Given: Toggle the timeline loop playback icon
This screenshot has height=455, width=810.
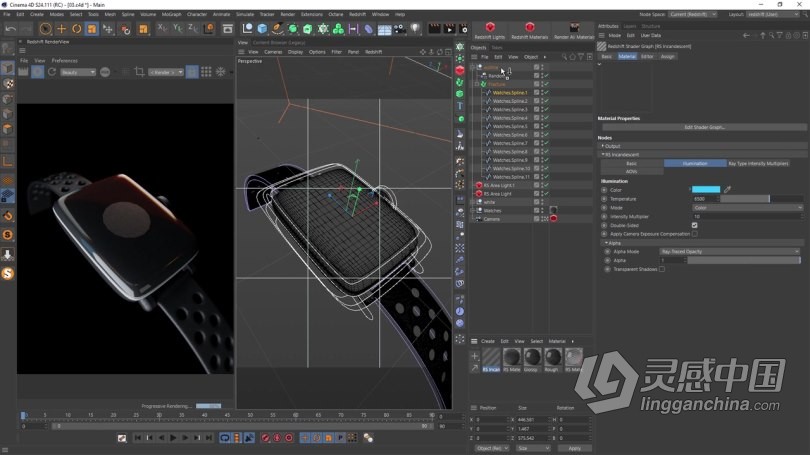Looking at the screenshot, I should coord(225,438).
